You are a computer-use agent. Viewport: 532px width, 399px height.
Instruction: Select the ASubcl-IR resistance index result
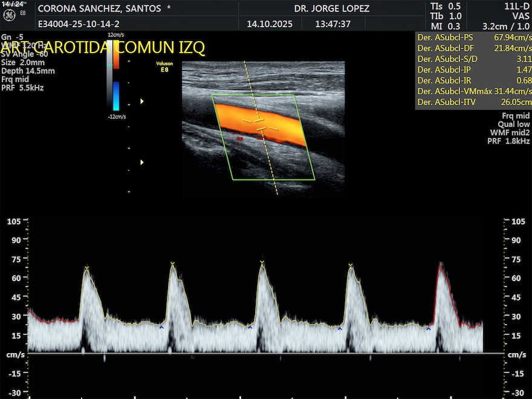click(x=473, y=81)
